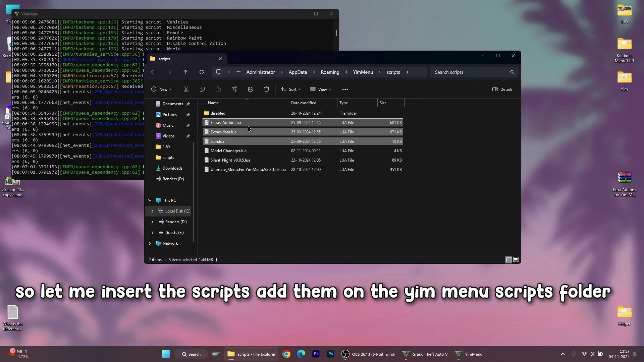
Task: Open Photoshop from taskbar
Action: [x=331, y=354]
